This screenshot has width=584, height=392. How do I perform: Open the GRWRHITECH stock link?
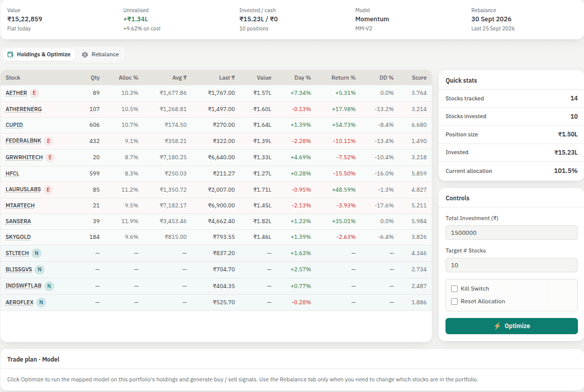[24, 158]
